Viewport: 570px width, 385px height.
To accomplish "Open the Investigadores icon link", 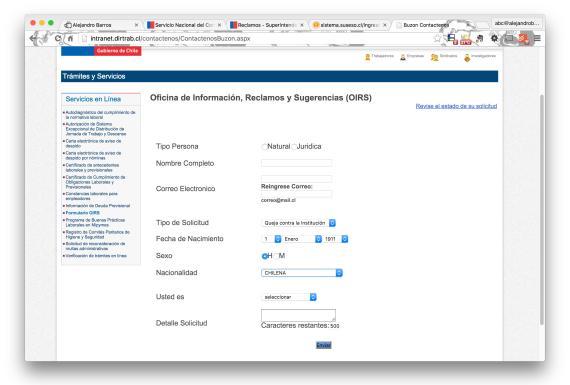I will click(x=480, y=57).
